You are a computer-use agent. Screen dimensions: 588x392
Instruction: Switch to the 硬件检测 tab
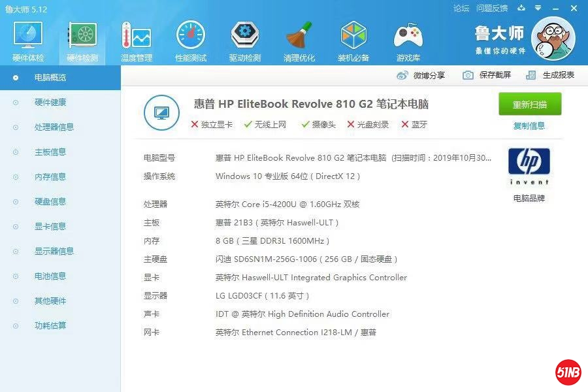[x=81, y=39]
